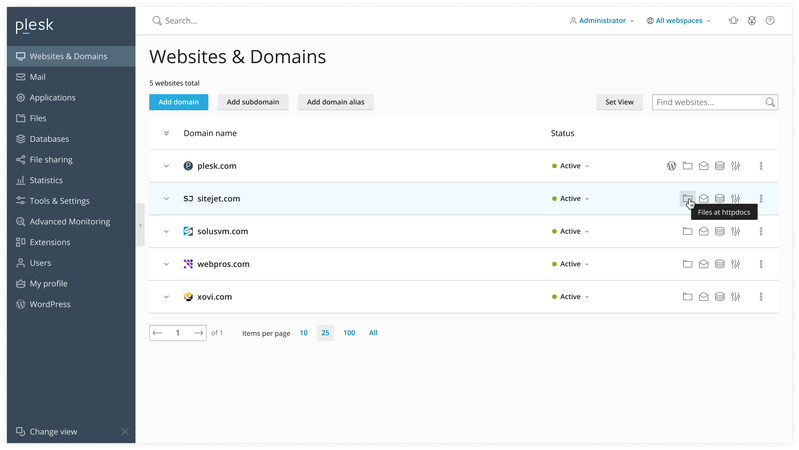Open files folder icon for sitejet.com

point(687,198)
